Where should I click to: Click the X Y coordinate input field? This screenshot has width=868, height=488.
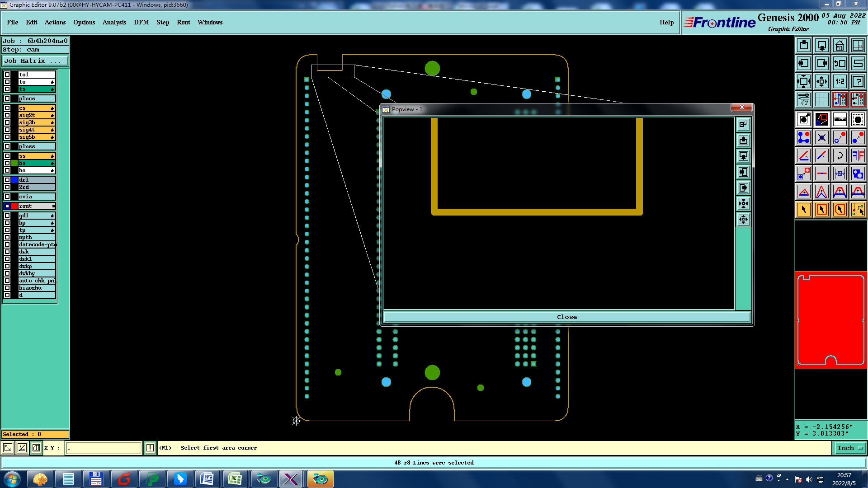104,448
